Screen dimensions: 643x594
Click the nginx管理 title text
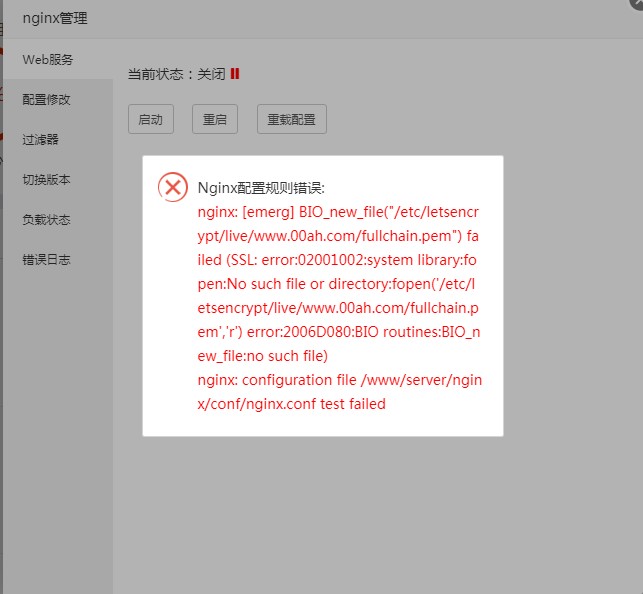(x=55, y=18)
